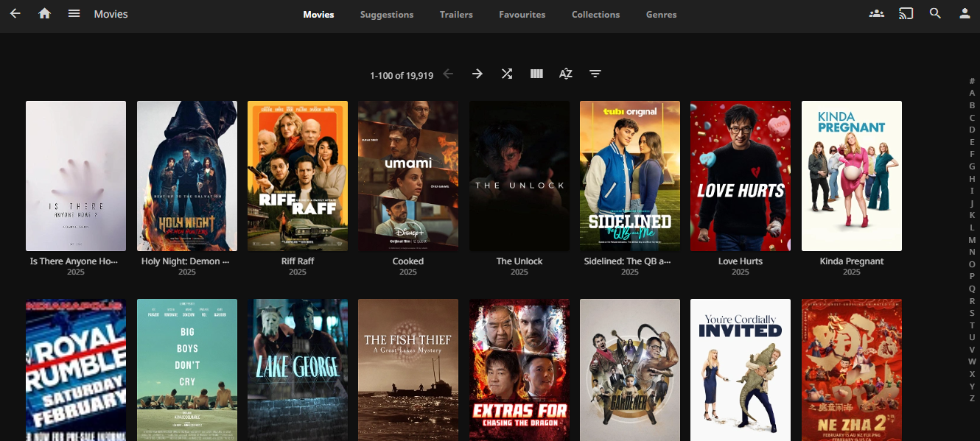
Task: Switch to the Trailers tab
Action: click(456, 14)
